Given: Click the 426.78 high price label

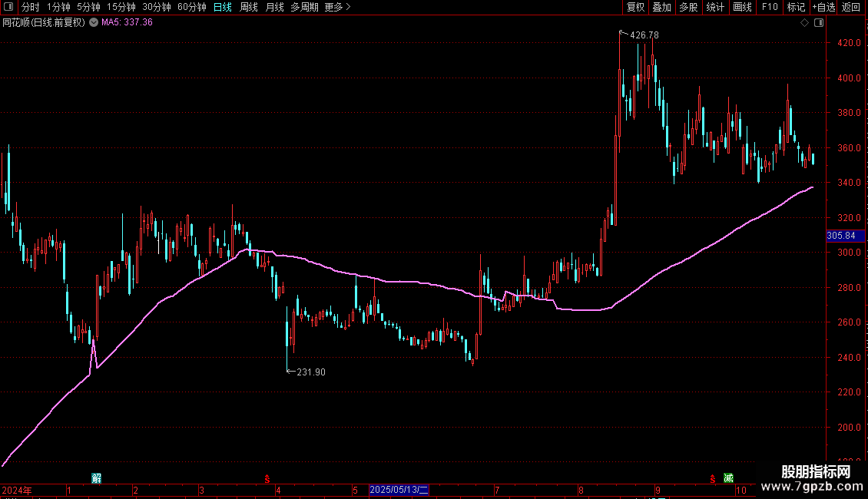Looking at the screenshot, I should (x=644, y=35).
